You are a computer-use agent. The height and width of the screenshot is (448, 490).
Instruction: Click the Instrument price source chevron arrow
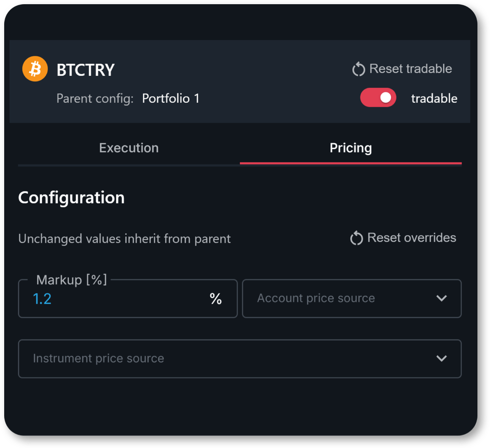click(x=441, y=358)
